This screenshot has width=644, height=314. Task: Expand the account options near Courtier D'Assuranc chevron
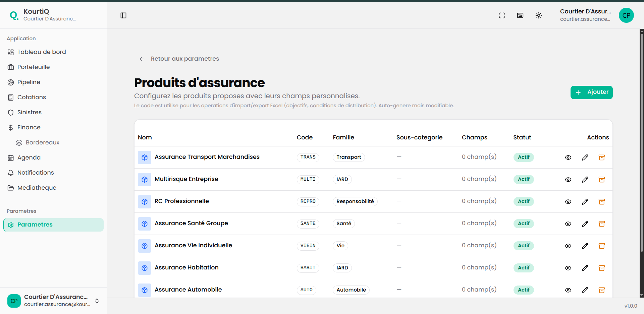point(97,301)
